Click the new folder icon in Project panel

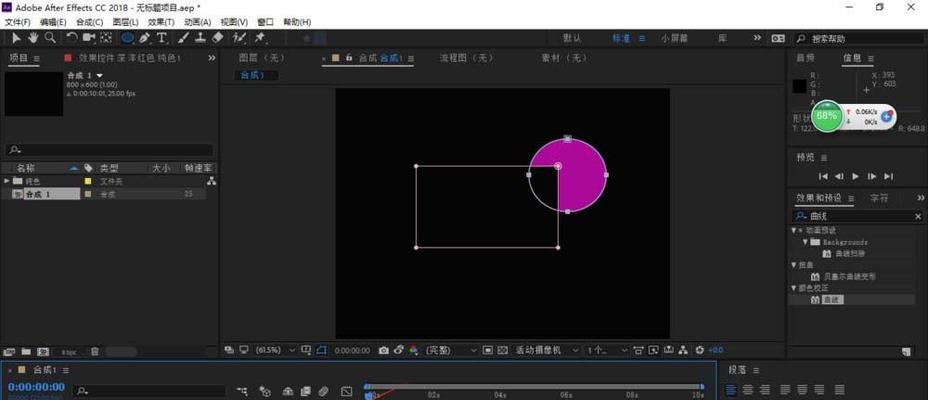pyautogui.click(x=26, y=351)
